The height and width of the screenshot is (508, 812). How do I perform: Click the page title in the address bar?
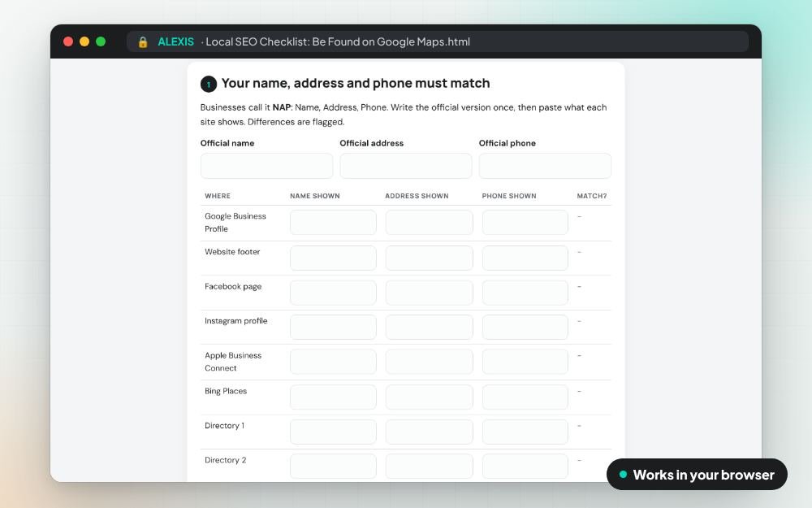(x=338, y=42)
